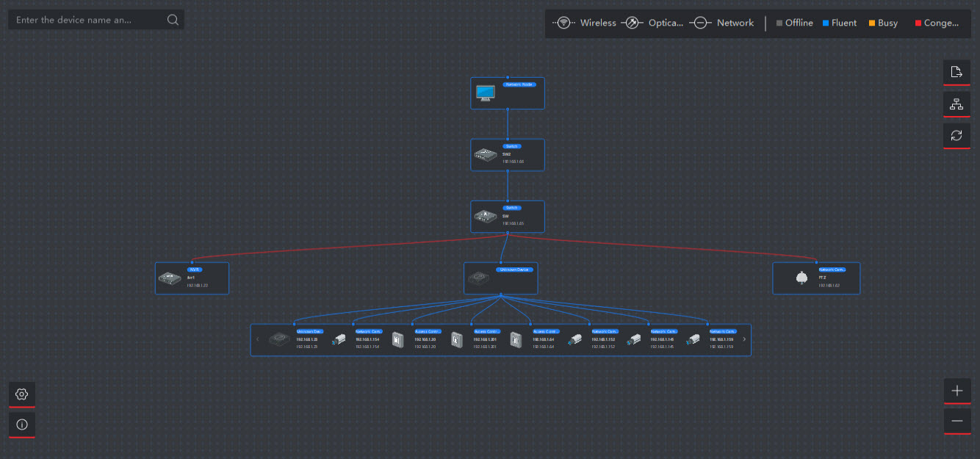Refresh the network topology
This screenshot has height=459, width=980.
tap(956, 136)
